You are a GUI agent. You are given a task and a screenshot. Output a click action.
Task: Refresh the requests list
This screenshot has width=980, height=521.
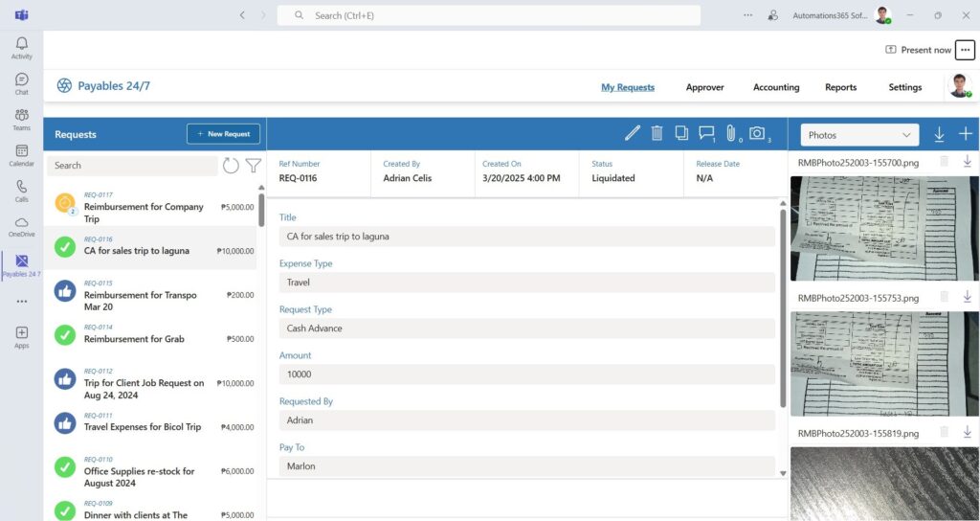click(231, 166)
